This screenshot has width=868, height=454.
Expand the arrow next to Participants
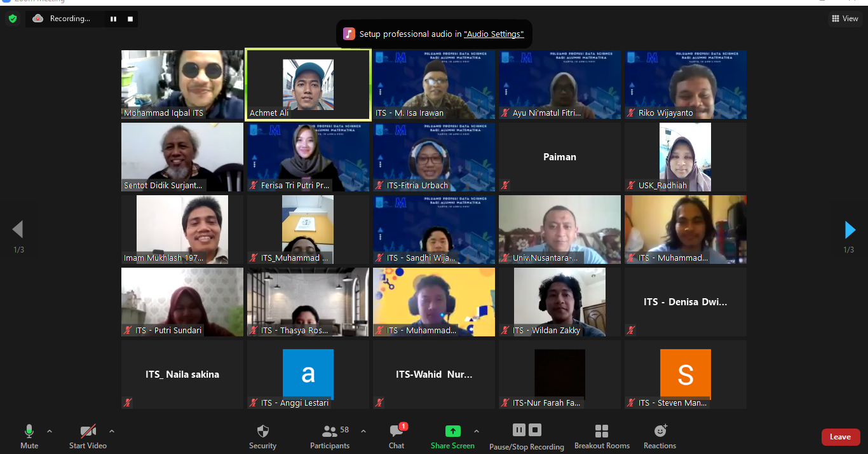[x=363, y=431]
